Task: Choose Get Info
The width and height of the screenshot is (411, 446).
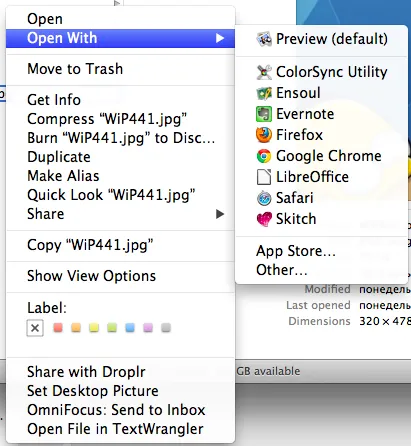Action: click(x=120, y=100)
